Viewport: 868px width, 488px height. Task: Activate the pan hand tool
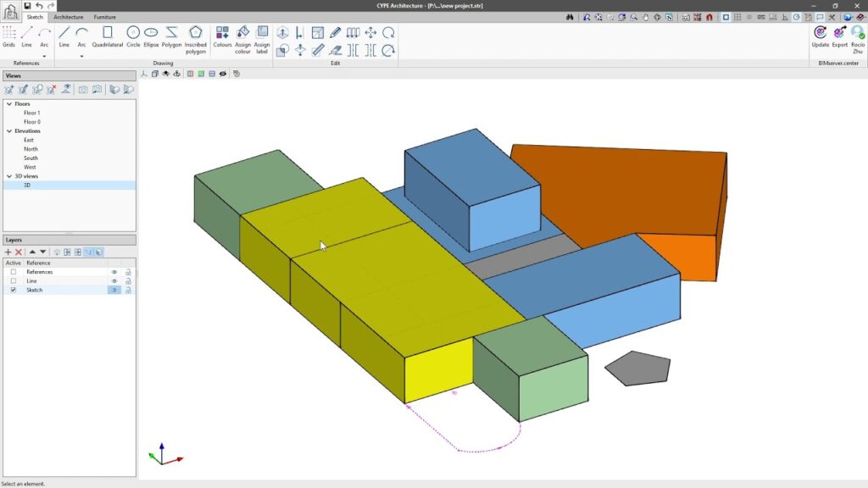point(645,17)
